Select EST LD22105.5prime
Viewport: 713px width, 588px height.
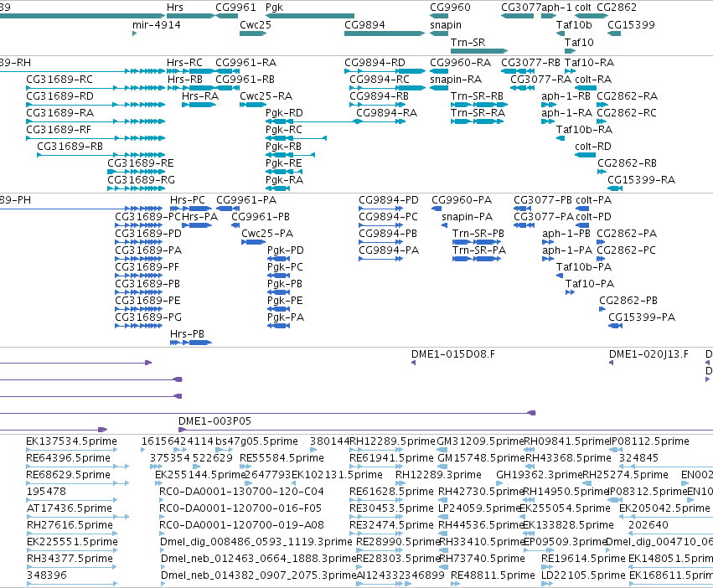click(x=583, y=575)
